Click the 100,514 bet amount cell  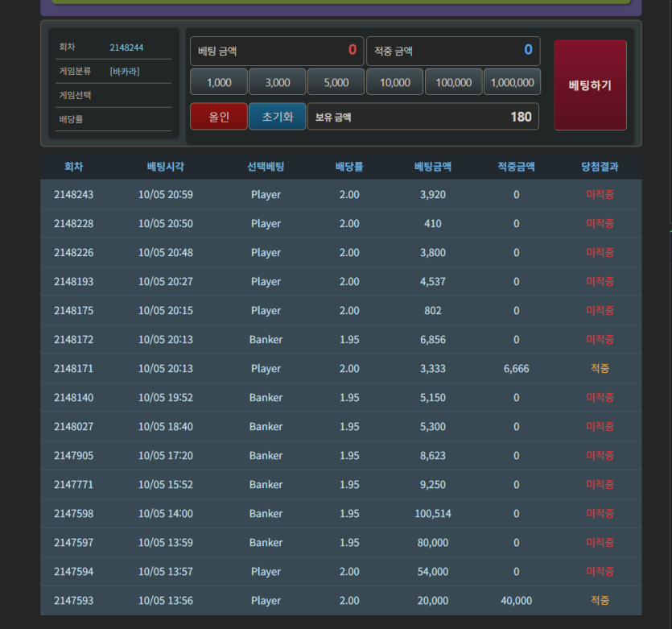(x=433, y=513)
